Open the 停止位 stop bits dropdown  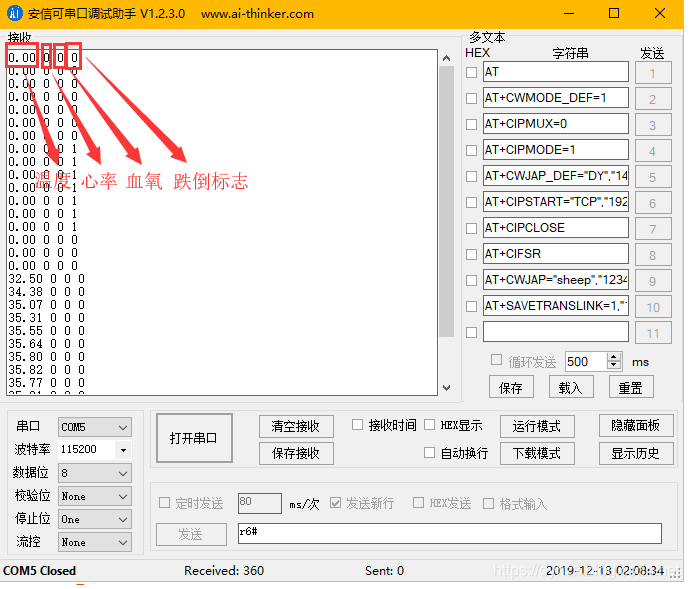(x=95, y=520)
